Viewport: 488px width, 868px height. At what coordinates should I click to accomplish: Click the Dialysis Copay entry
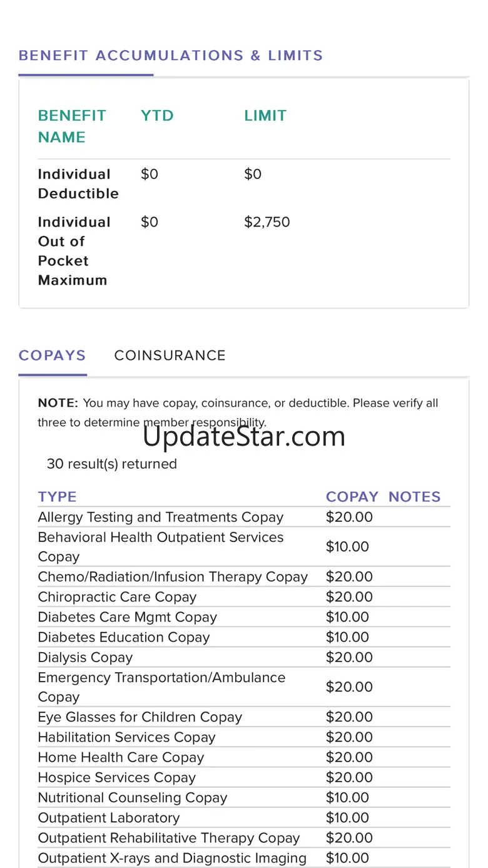coord(85,658)
